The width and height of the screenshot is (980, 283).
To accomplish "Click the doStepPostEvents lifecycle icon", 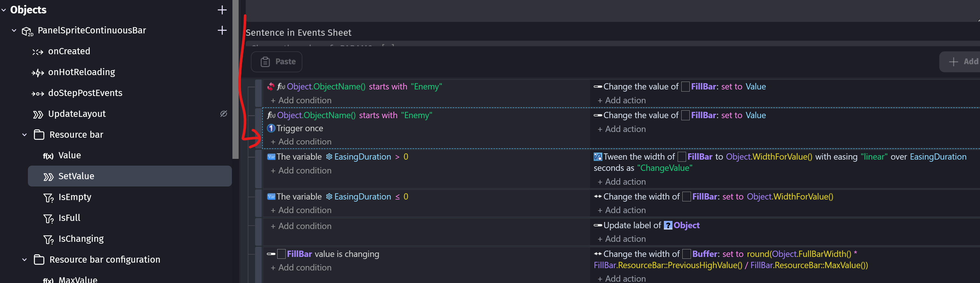I will [38, 94].
